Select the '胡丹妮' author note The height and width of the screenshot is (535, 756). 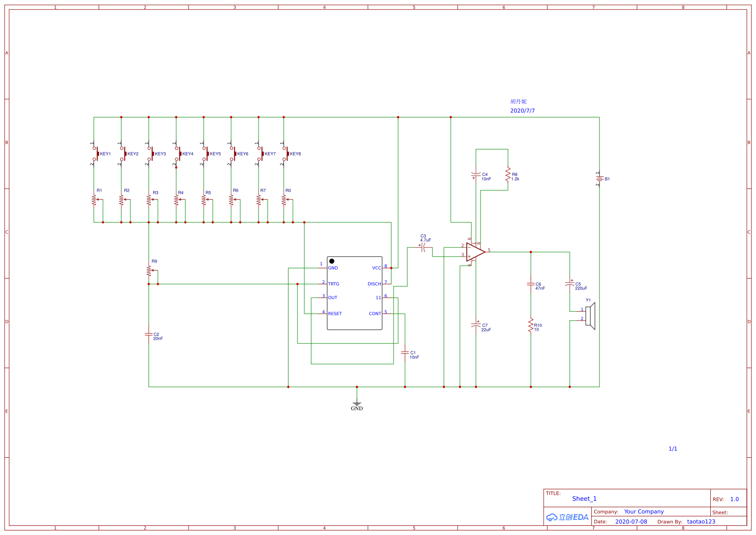pos(518,102)
